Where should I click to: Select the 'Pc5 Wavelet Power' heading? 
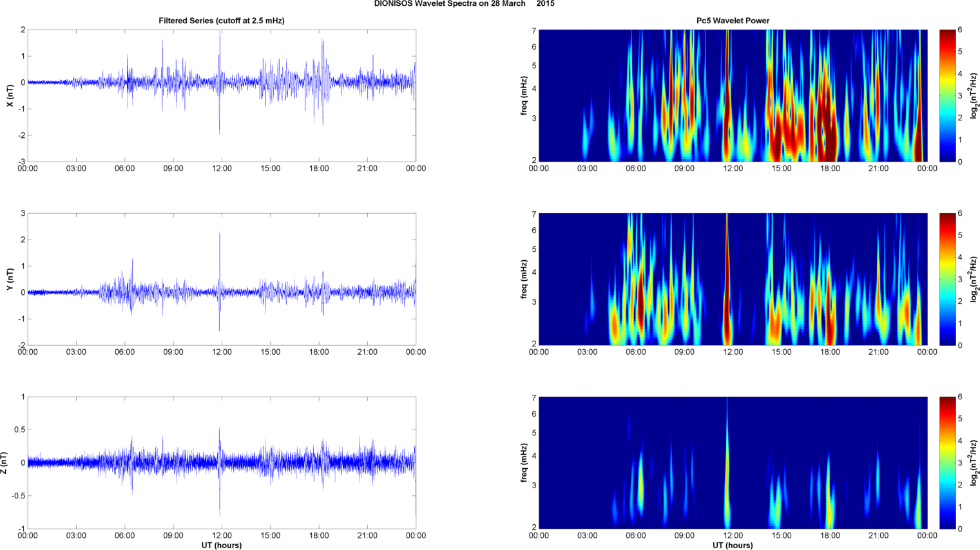click(733, 21)
